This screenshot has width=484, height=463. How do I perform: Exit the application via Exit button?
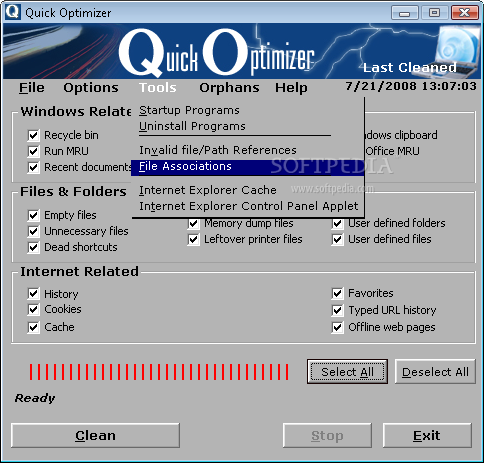[427, 436]
